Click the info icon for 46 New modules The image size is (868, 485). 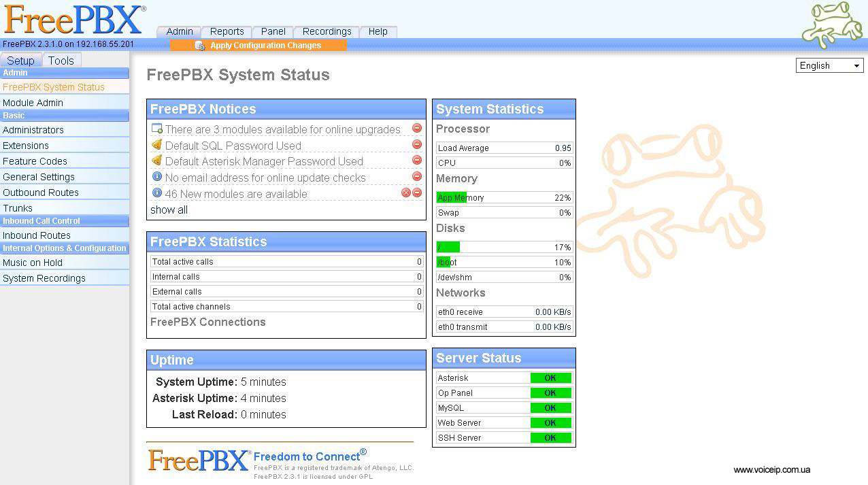(157, 193)
